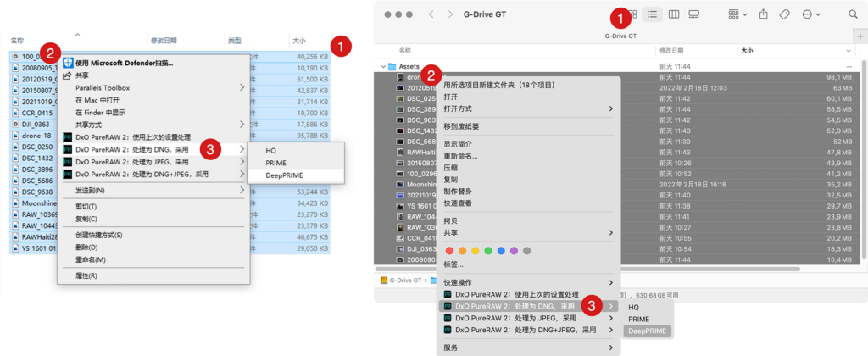Click the G-Drive GT tab label
Image resolution: width=868 pixels, height=356 pixels.
620,36
